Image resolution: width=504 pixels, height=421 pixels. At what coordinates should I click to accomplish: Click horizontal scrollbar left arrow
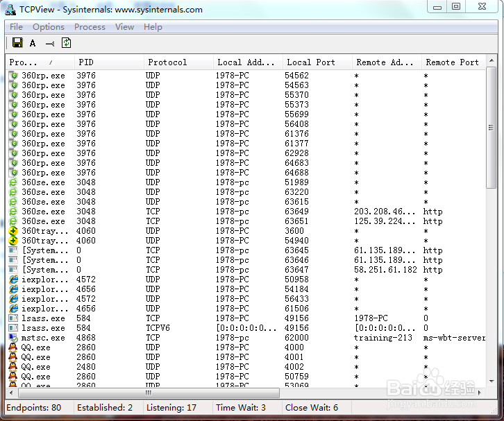(x=12, y=393)
